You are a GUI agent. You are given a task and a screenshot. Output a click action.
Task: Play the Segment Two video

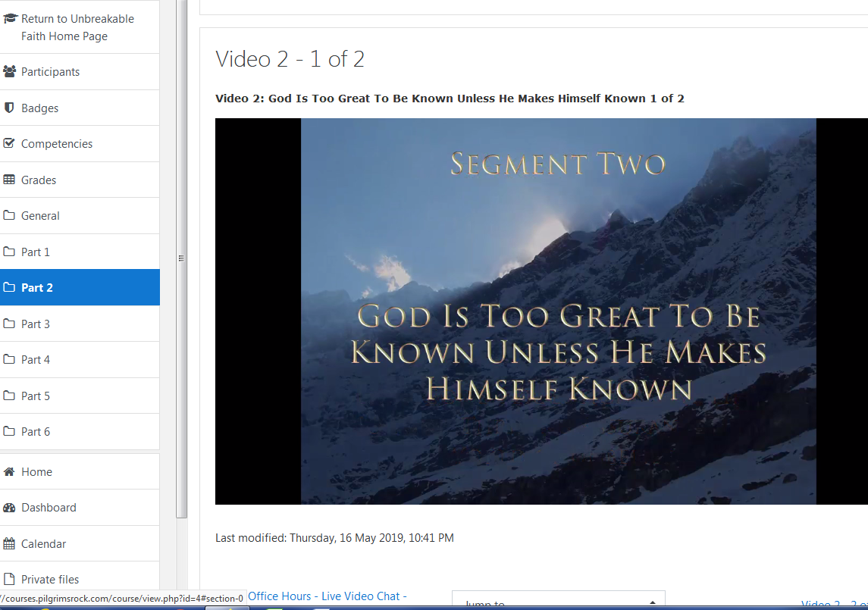point(558,311)
